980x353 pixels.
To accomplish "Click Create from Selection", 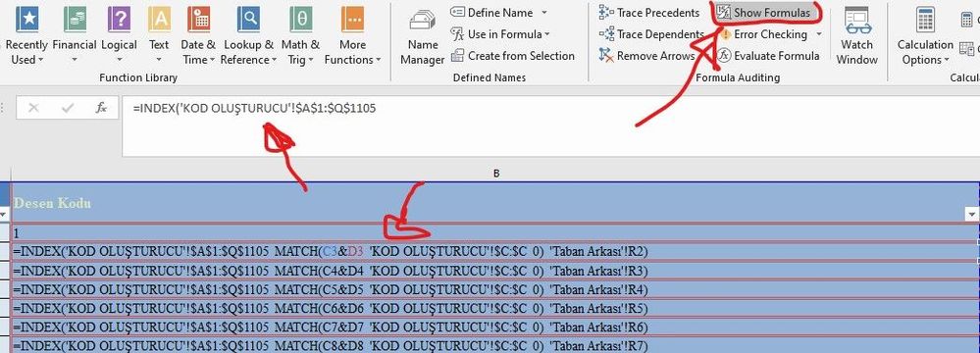I will tap(512, 56).
